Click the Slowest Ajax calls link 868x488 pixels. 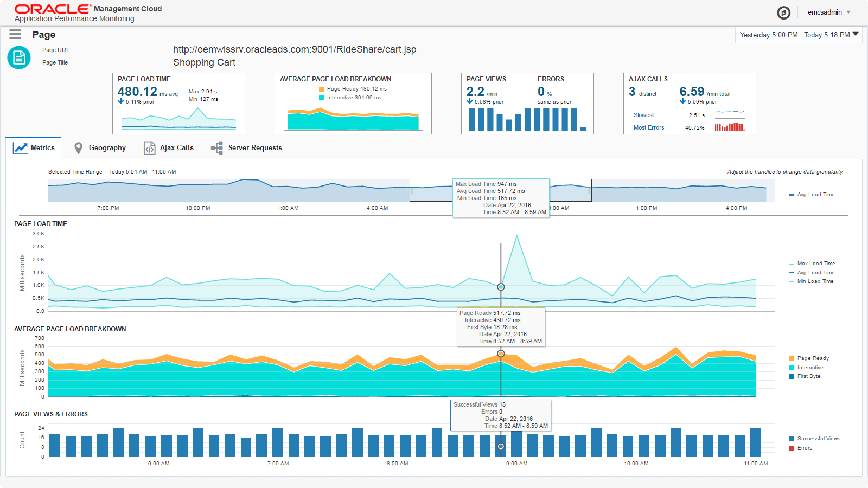pyautogui.click(x=643, y=115)
